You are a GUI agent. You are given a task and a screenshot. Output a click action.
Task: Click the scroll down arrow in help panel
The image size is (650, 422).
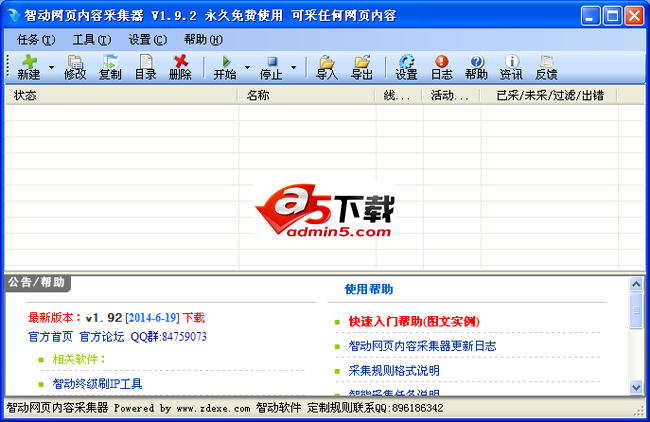(636, 387)
